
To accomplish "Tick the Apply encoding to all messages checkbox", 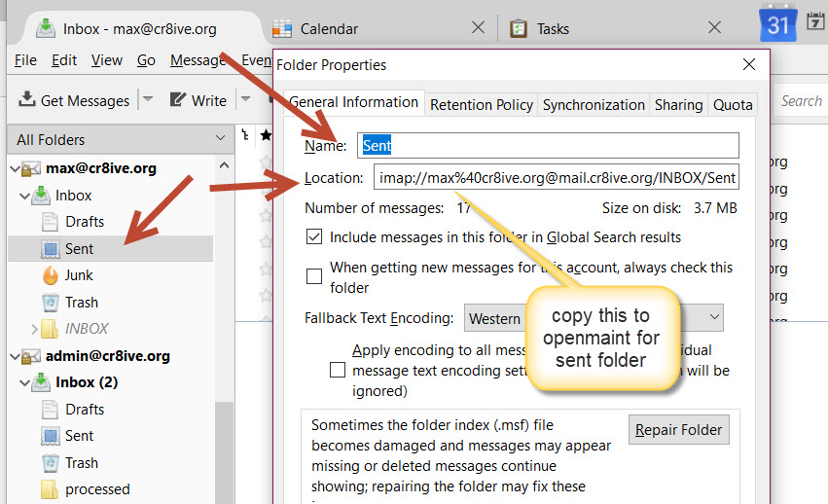I will click(338, 370).
